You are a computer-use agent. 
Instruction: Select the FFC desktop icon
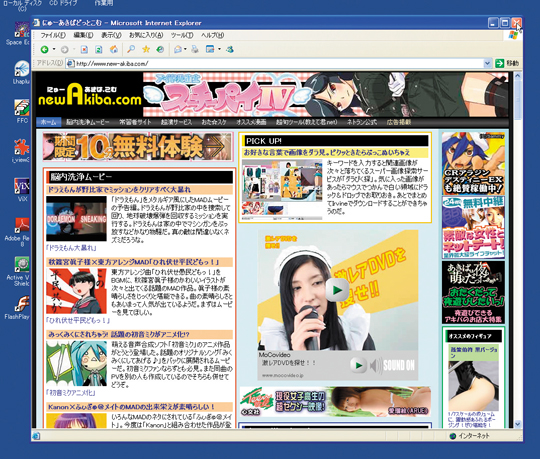tap(21, 107)
